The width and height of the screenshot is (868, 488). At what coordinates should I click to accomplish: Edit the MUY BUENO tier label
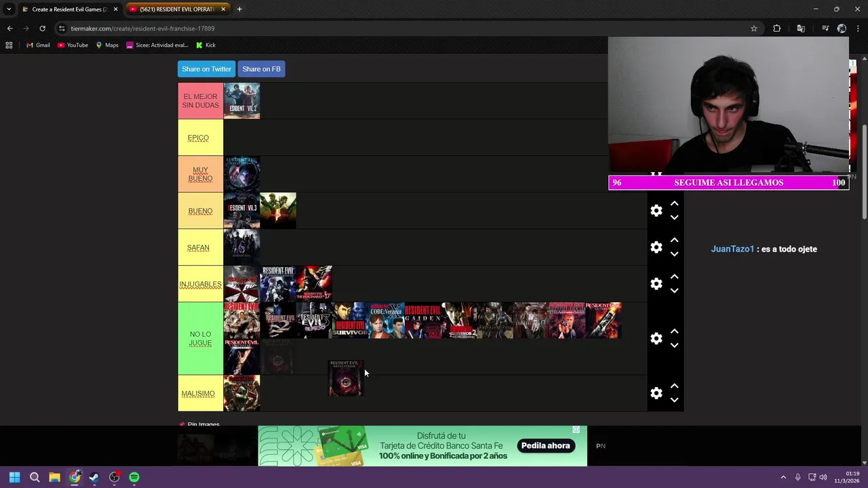pyautogui.click(x=201, y=174)
